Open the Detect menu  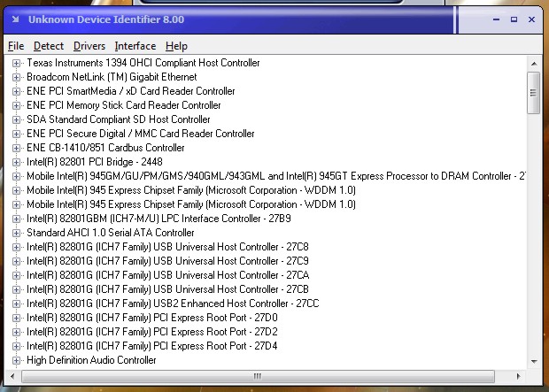(49, 46)
